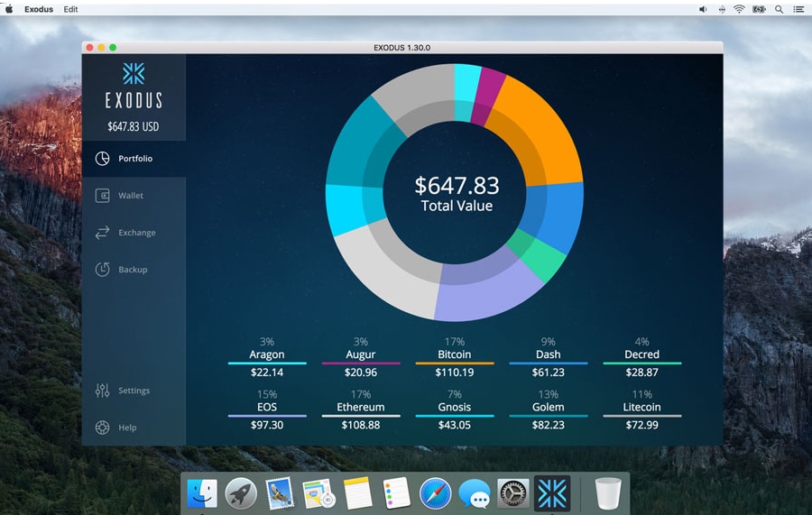Click the Exodus logo in sidebar
812x515 pixels.
tap(134, 74)
